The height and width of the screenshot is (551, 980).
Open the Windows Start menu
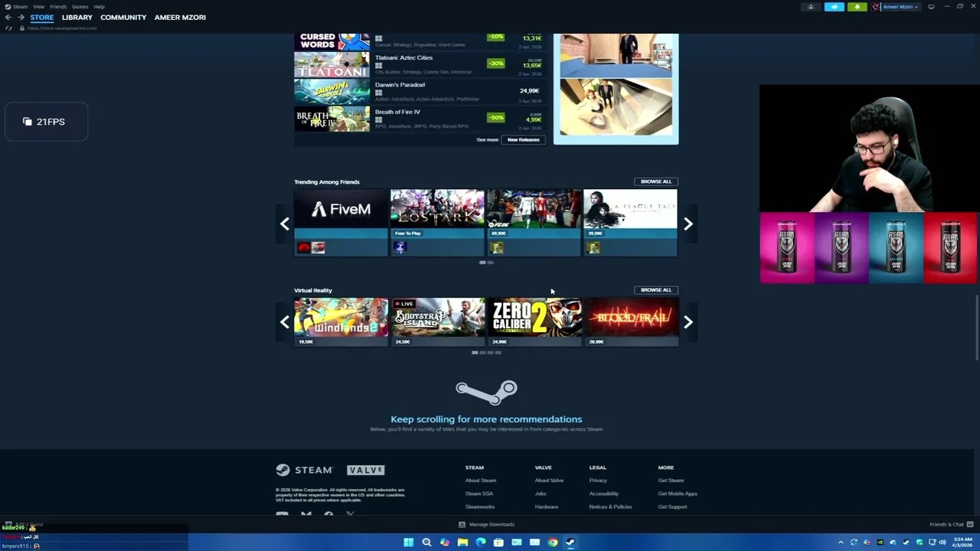click(408, 543)
